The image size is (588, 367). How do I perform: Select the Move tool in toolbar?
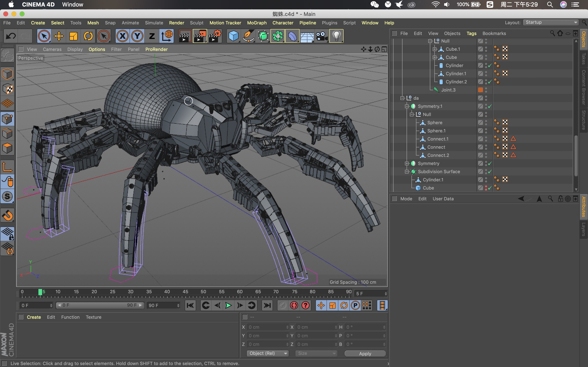pyautogui.click(x=58, y=36)
